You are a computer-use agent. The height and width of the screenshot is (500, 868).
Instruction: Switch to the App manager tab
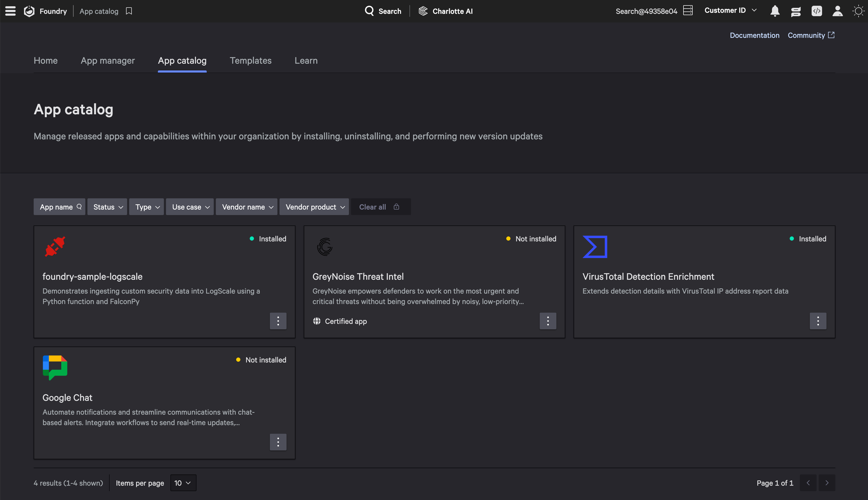click(108, 61)
